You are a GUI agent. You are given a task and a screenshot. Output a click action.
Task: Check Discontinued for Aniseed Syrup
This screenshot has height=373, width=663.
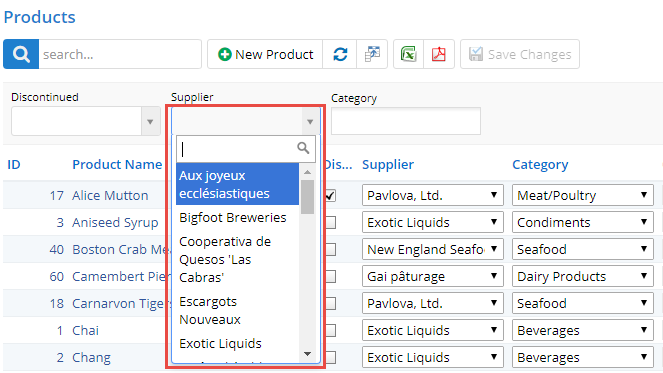tap(330, 222)
